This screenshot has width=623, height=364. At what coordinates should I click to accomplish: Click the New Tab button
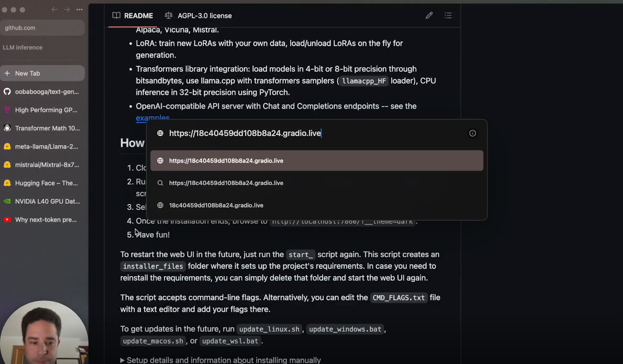coord(42,73)
